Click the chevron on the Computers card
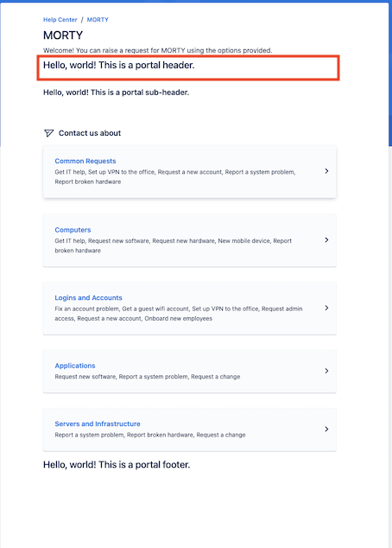392x548 pixels. point(326,239)
